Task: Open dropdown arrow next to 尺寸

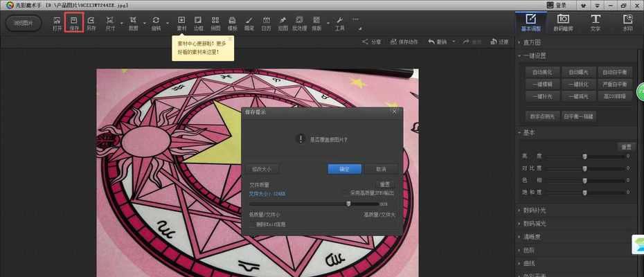Action: click(122, 23)
